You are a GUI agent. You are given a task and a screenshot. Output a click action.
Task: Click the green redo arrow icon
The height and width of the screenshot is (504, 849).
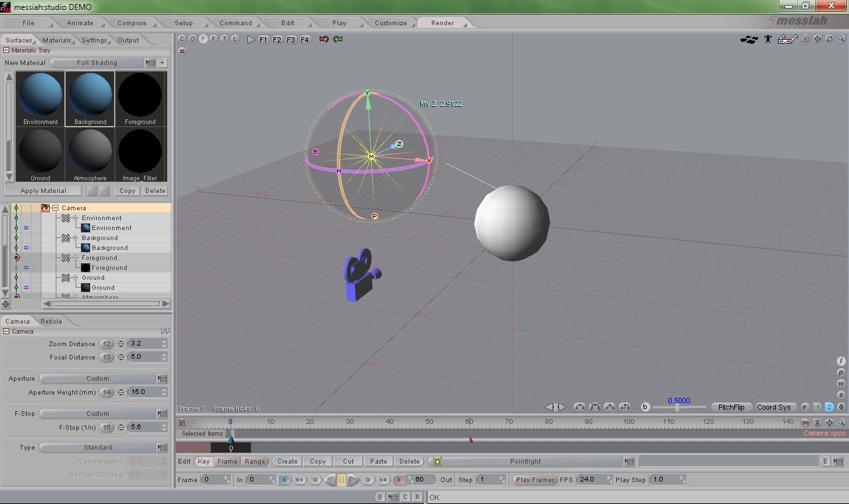[338, 40]
